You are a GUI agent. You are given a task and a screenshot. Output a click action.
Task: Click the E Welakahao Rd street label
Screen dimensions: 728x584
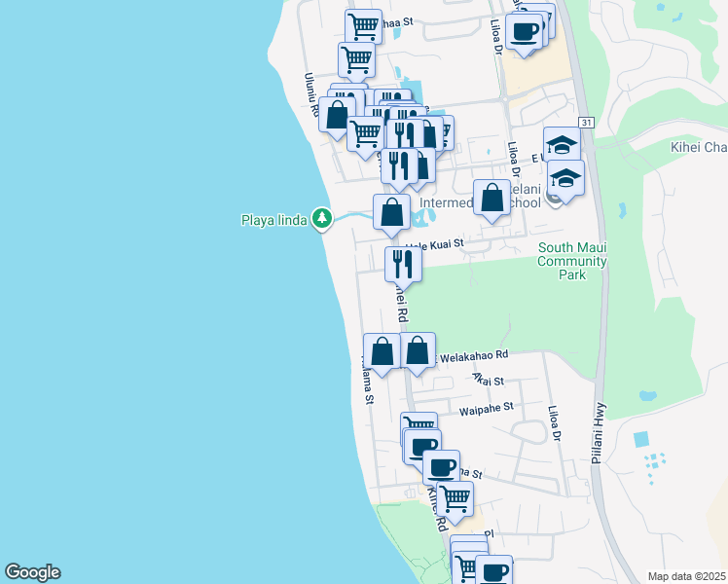click(472, 356)
